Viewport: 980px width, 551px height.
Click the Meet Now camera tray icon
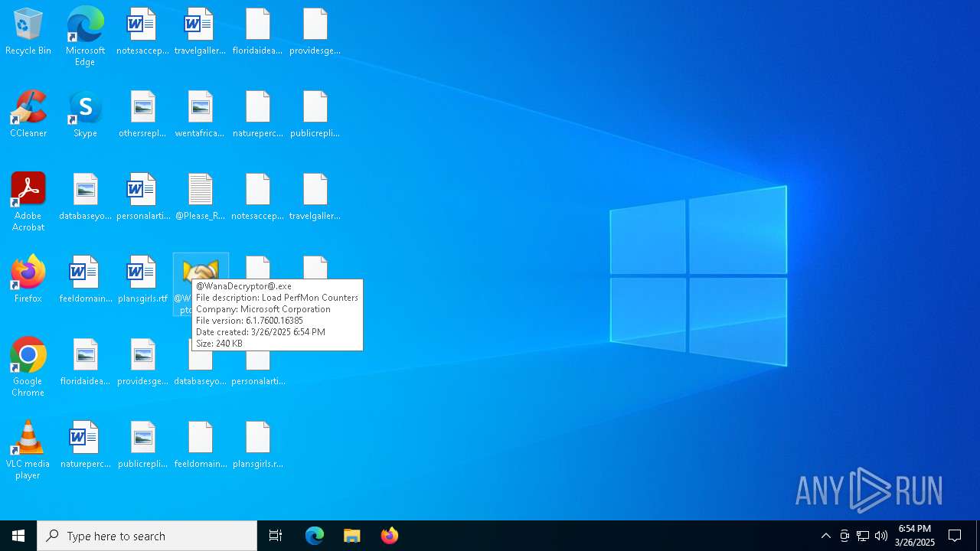844,536
